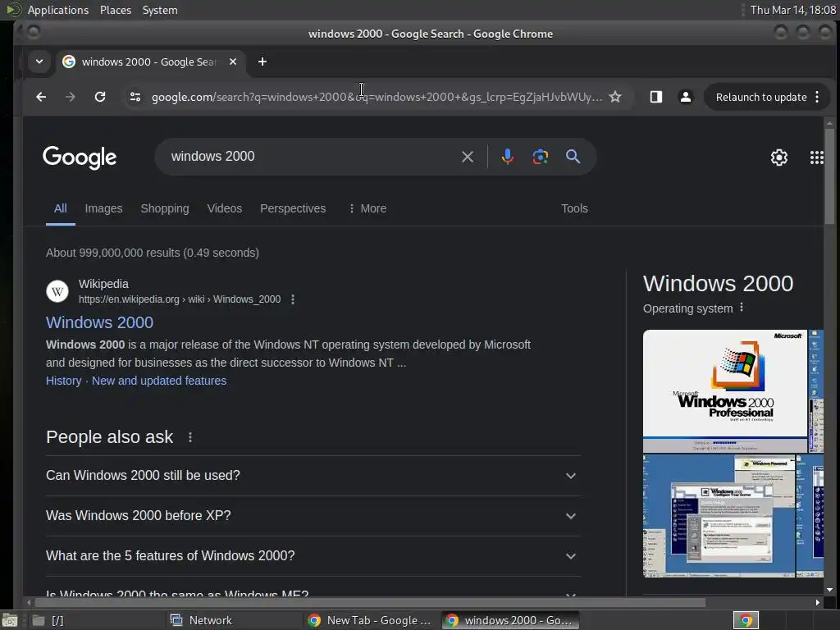Click the Google logo
The width and height of the screenshot is (840, 630).
[80, 157]
